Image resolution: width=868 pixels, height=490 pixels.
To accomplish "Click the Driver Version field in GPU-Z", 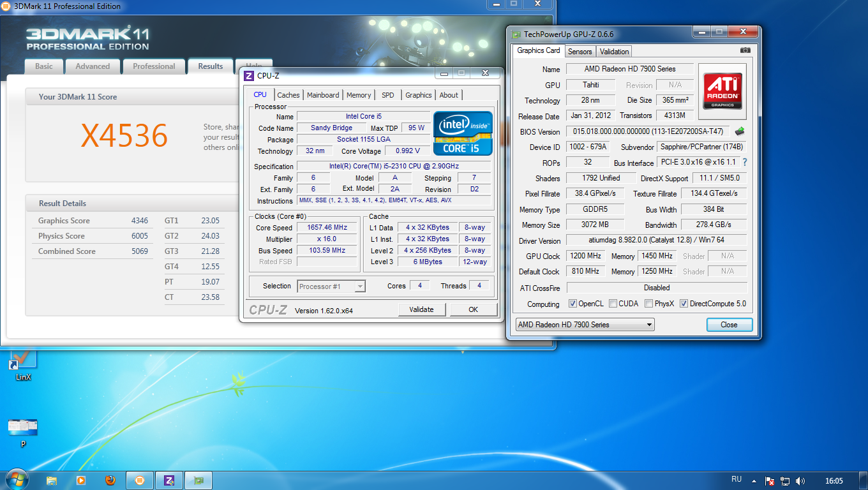I will point(657,241).
